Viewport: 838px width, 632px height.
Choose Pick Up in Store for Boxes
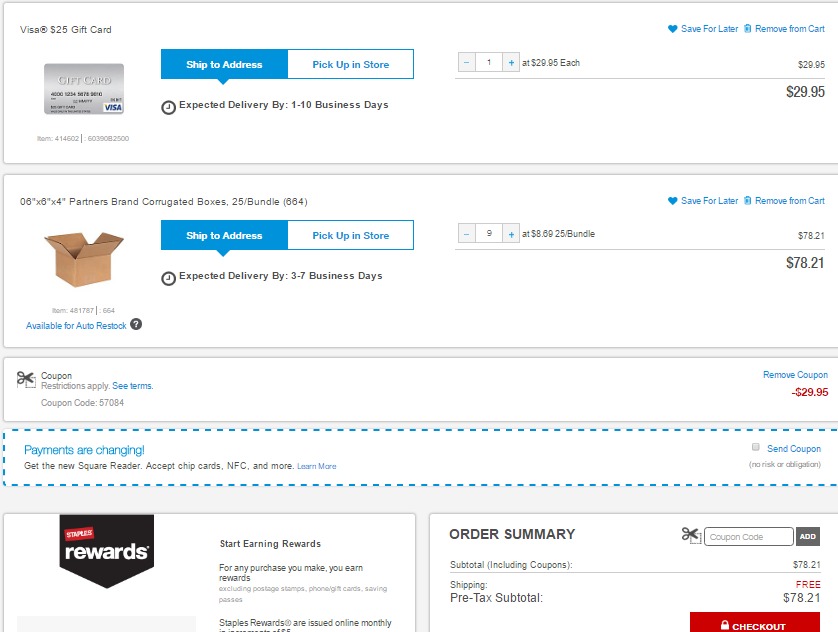pos(351,235)
